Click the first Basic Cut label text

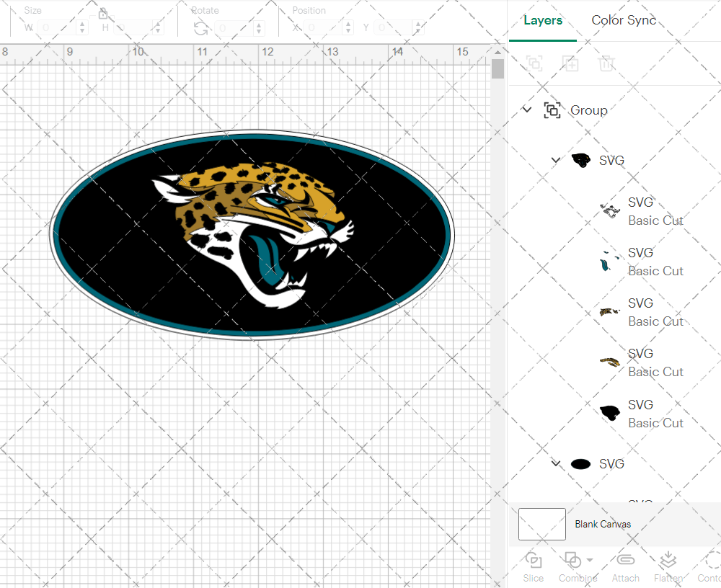pos(655,220)
